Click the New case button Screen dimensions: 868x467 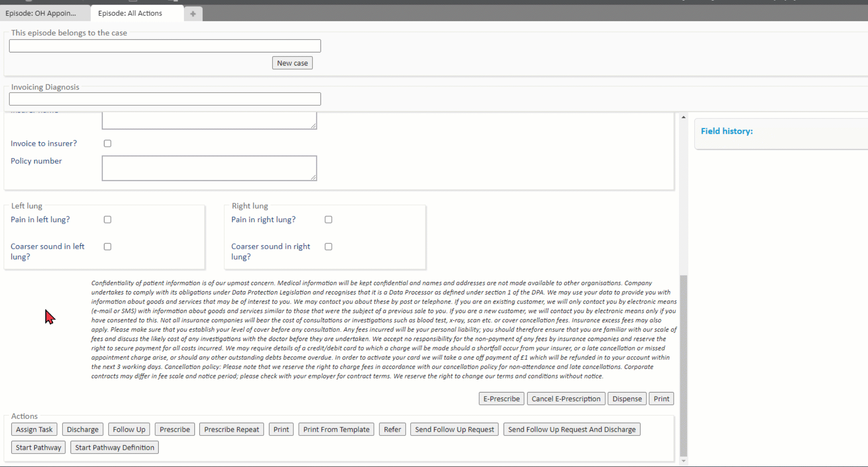(x=292, y=63)
